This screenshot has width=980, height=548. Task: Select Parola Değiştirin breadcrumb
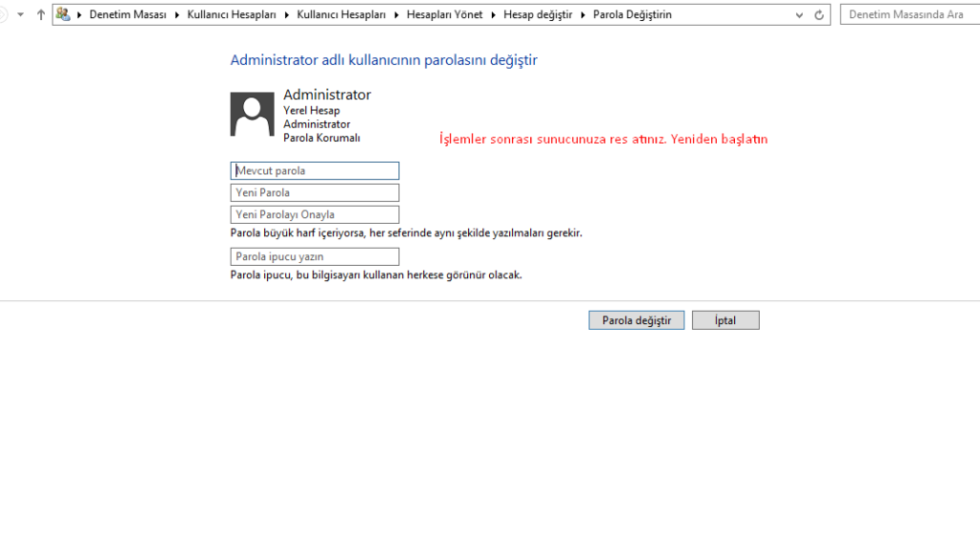point(632,14)
